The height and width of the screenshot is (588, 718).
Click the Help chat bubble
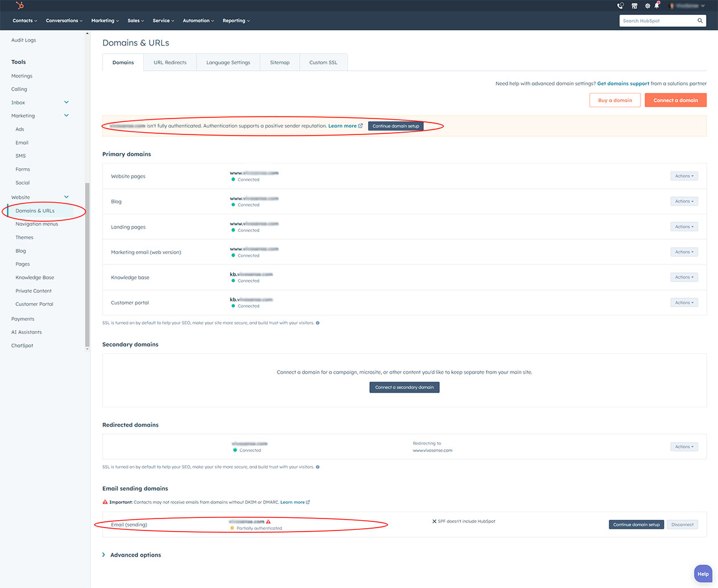click(x=703, y=574)
